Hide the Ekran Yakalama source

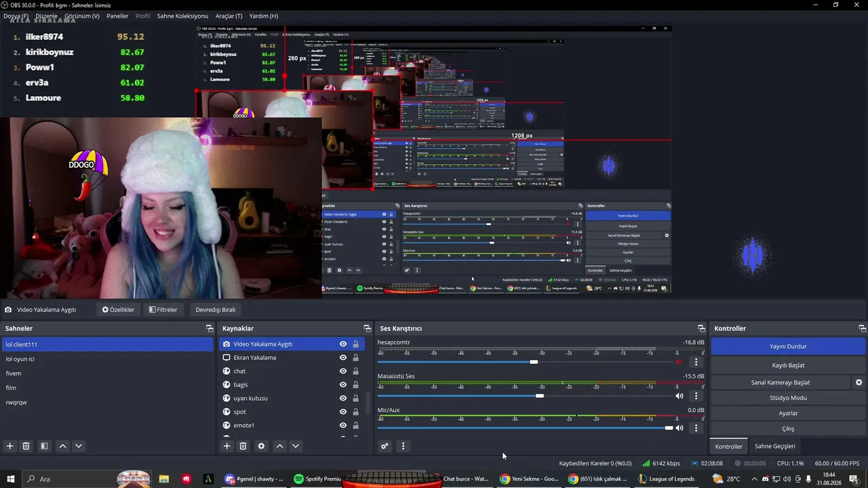pyautogui.click(x=343, y=358)
